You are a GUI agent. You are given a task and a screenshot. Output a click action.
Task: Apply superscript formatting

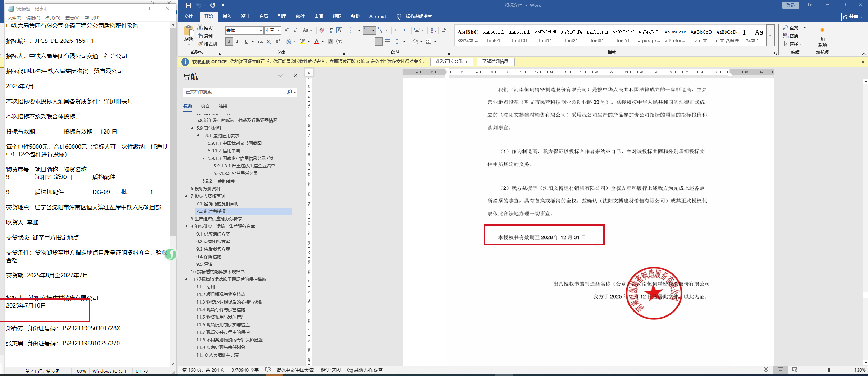point(278,42)
